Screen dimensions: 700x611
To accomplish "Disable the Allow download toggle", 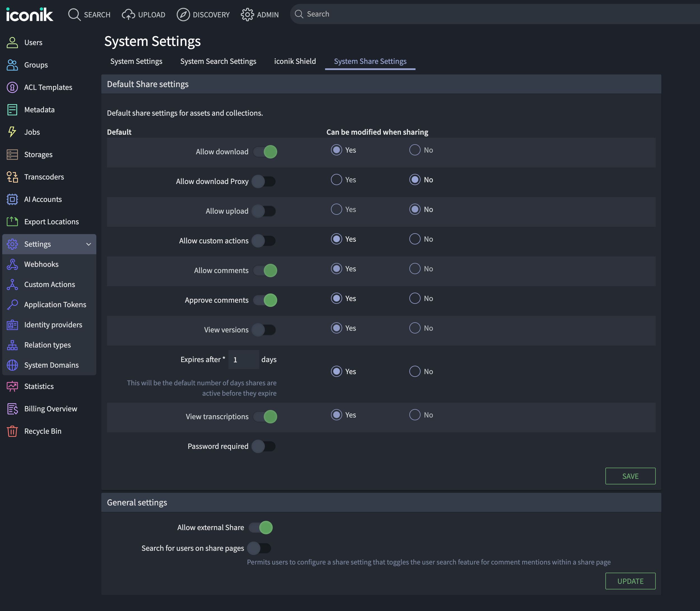I will coord(265,152).
